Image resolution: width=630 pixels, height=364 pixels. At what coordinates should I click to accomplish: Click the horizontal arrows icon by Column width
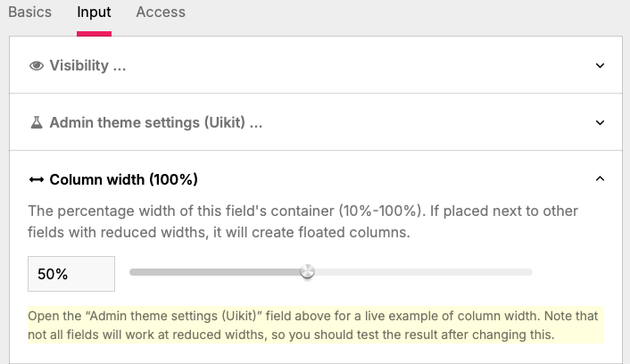pyautogui.click(x=37, y=179)
